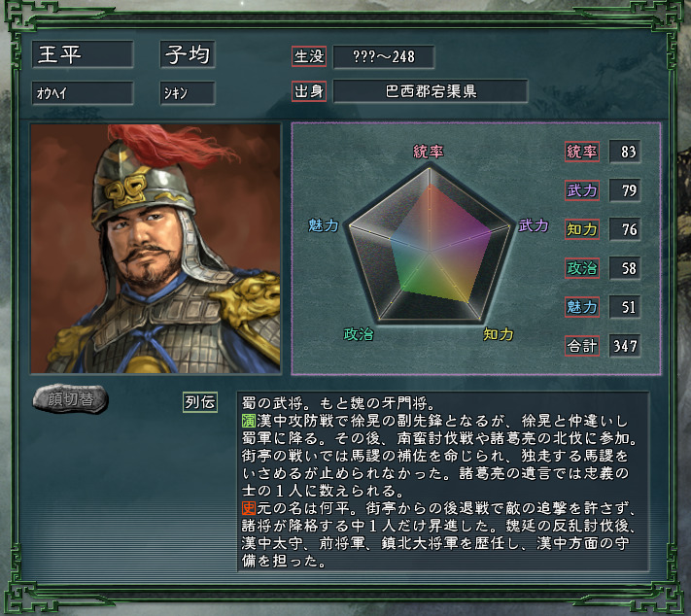Screen dimensions: 691x616
Task: Click the lifespan field ???~248
Action: click(x=384, y=56)
